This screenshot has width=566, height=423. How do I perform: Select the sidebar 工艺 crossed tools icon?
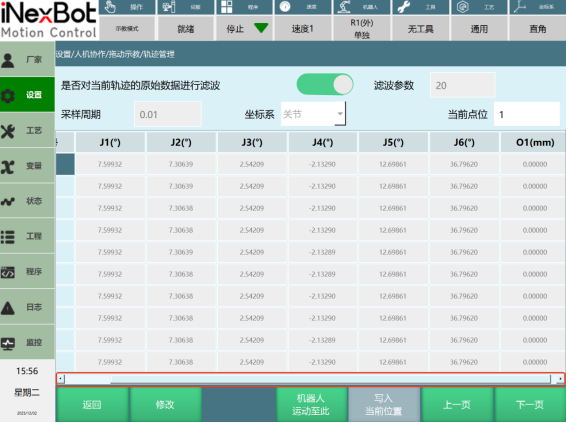click(8, 131)
